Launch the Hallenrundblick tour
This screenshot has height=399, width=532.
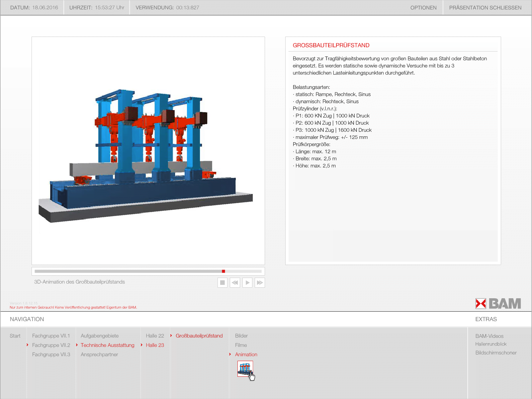[x=490, y=344]
